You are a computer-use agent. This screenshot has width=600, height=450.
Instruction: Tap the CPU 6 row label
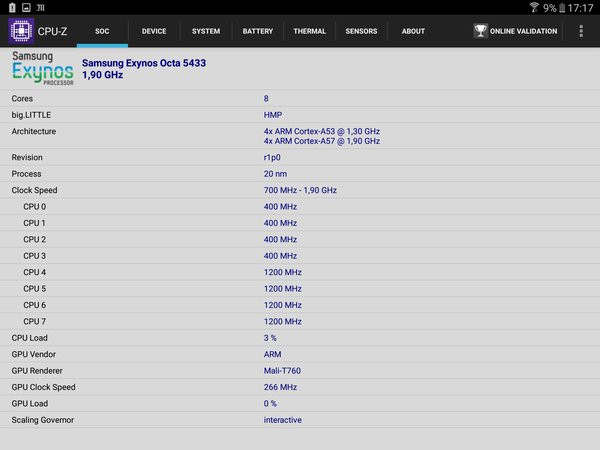34,305
